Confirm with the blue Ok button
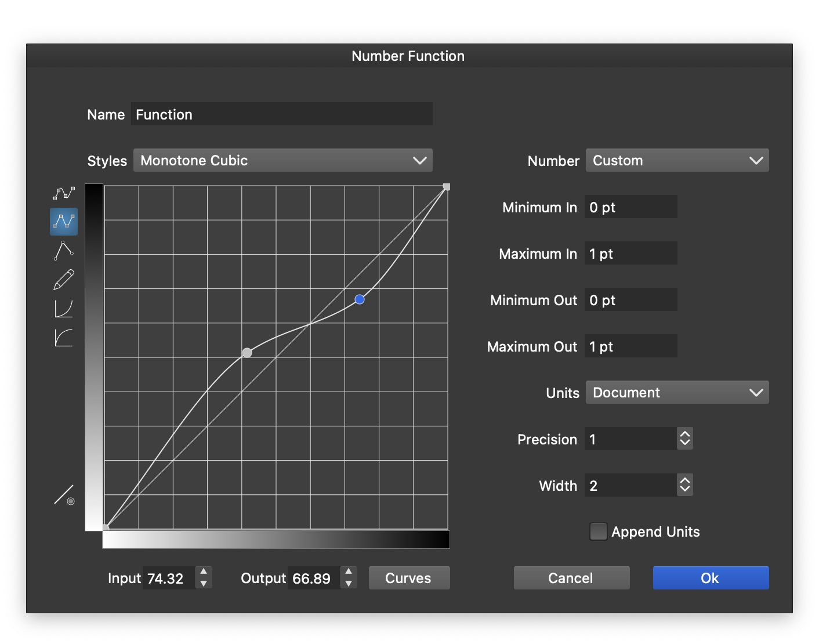This screenshot has width=819, height=644. pyautogui.click(x=711, y=578)
